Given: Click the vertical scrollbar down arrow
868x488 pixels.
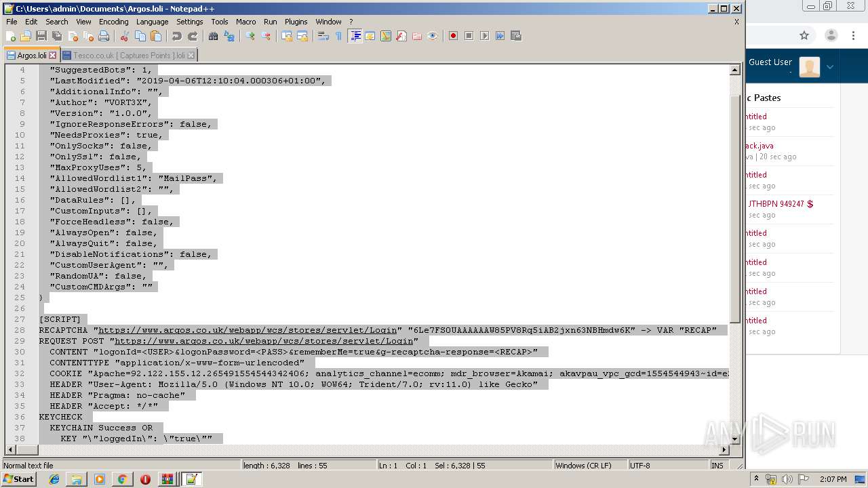Looking at the screenshot, I should pyautogui.click(x=735, y=439).
